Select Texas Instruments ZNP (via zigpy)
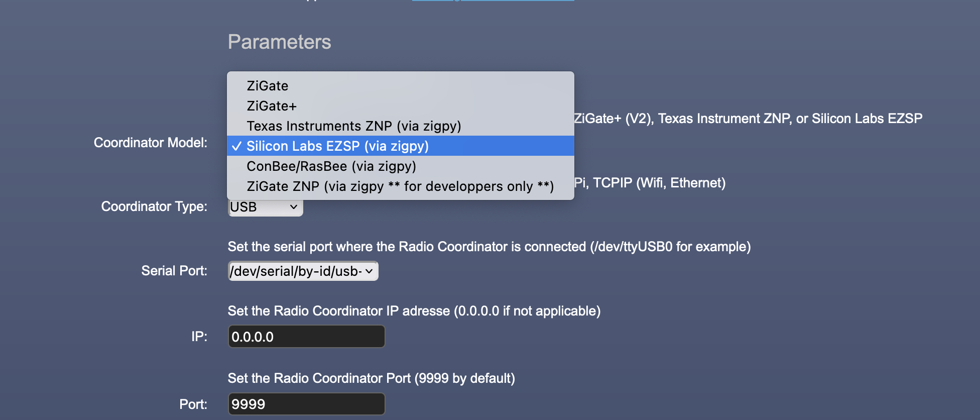 coord(400,126)
